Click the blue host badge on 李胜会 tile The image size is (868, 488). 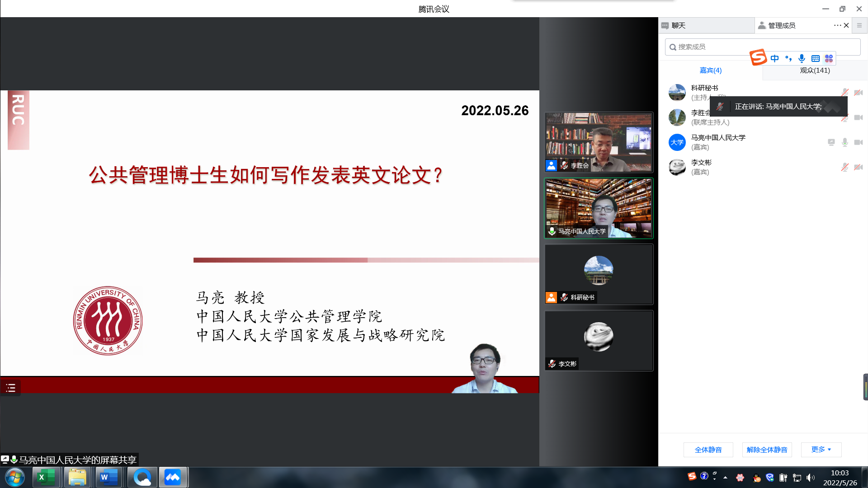[551, 165]
